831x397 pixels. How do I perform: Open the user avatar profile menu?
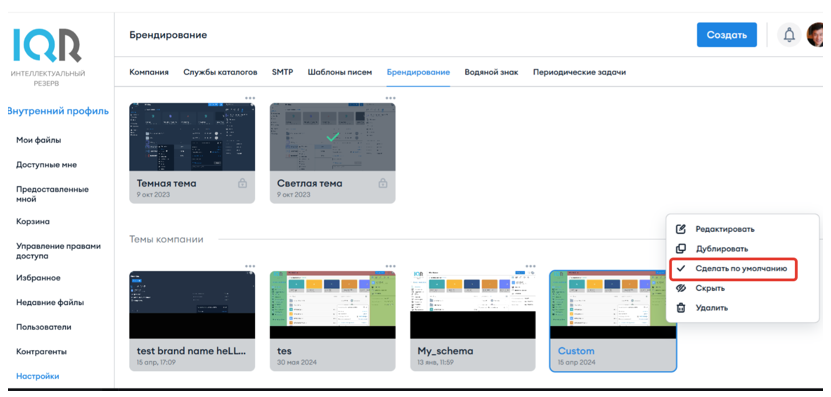click(816, 35)
